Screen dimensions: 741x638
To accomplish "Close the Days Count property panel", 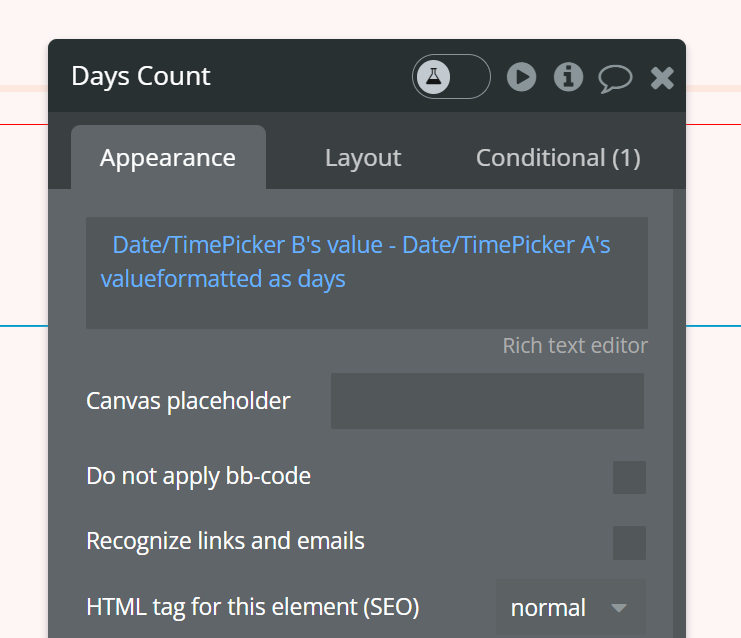I will pyautogui.click(x=662, y=78).
